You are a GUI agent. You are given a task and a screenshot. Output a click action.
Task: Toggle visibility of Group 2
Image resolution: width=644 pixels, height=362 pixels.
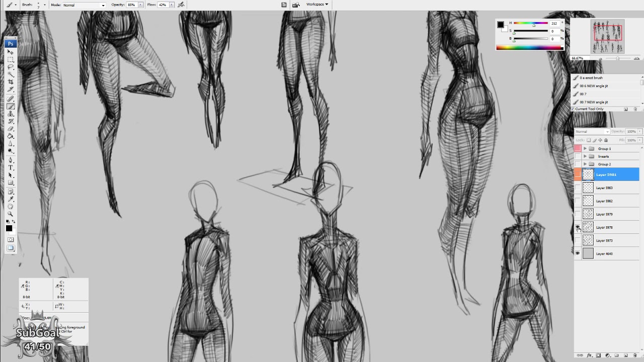[x=578, y=164]
